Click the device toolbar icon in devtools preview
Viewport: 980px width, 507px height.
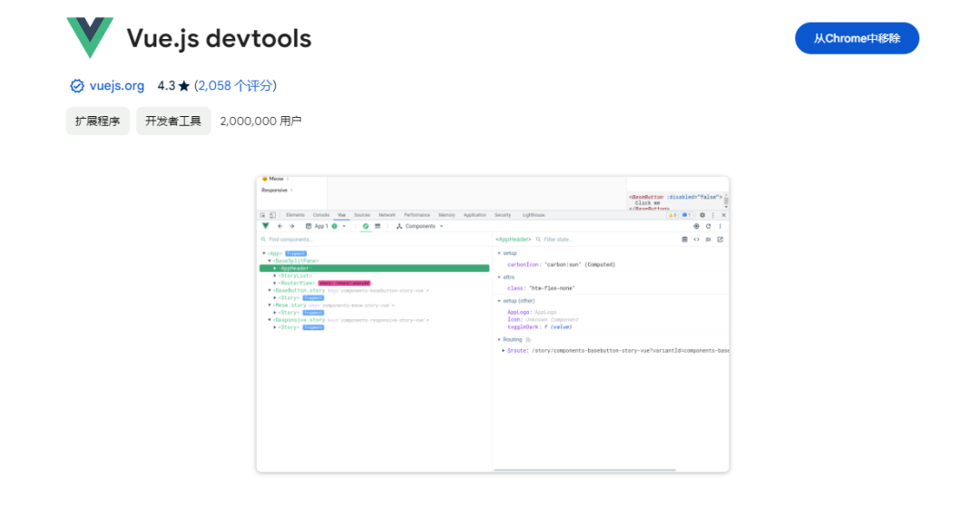272,215
